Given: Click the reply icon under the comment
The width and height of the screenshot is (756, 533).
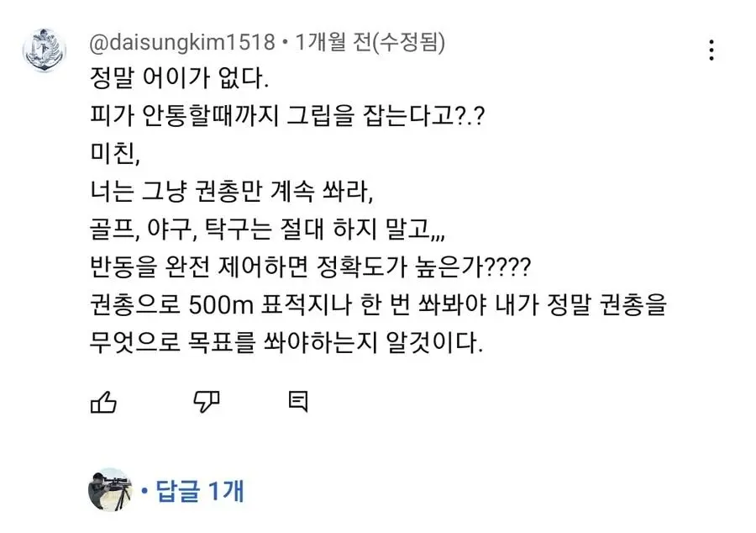Looking at the screenshot, I should 297,402.
